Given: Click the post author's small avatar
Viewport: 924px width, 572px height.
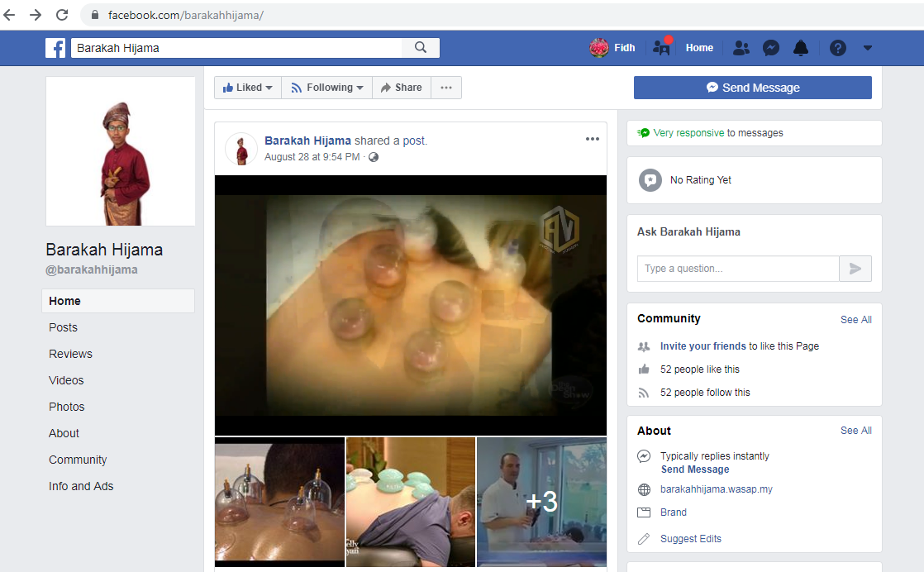Looking at the screenshot, I should click(241, 149).
